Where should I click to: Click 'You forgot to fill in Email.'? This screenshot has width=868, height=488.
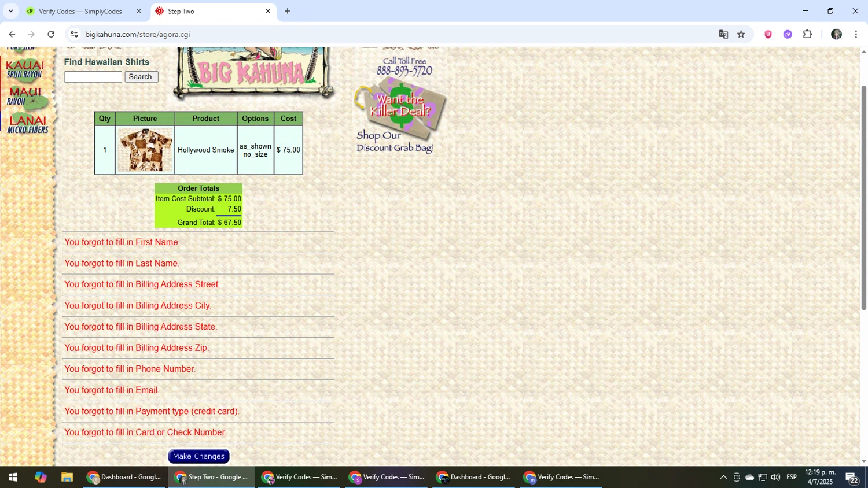click(112, 390)
